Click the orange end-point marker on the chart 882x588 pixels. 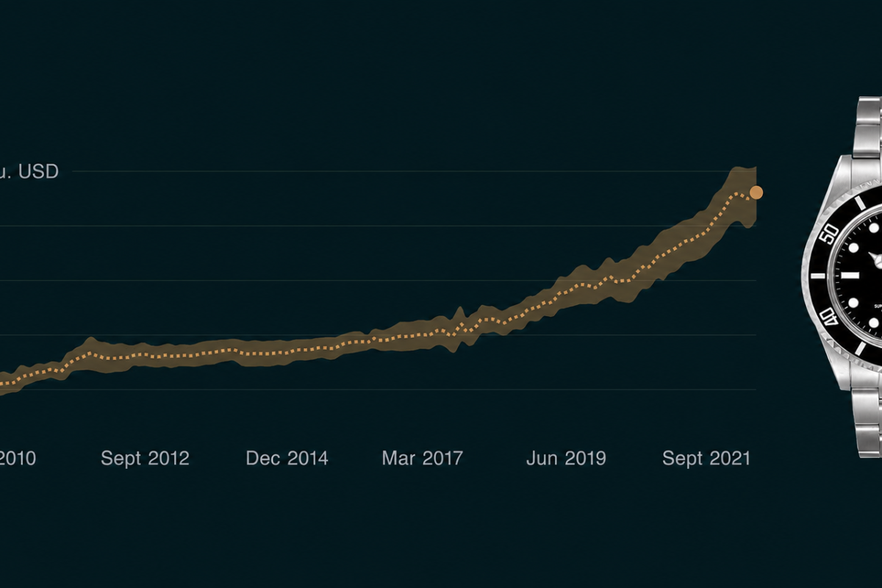pyautogui.click(x=756, y=193)
